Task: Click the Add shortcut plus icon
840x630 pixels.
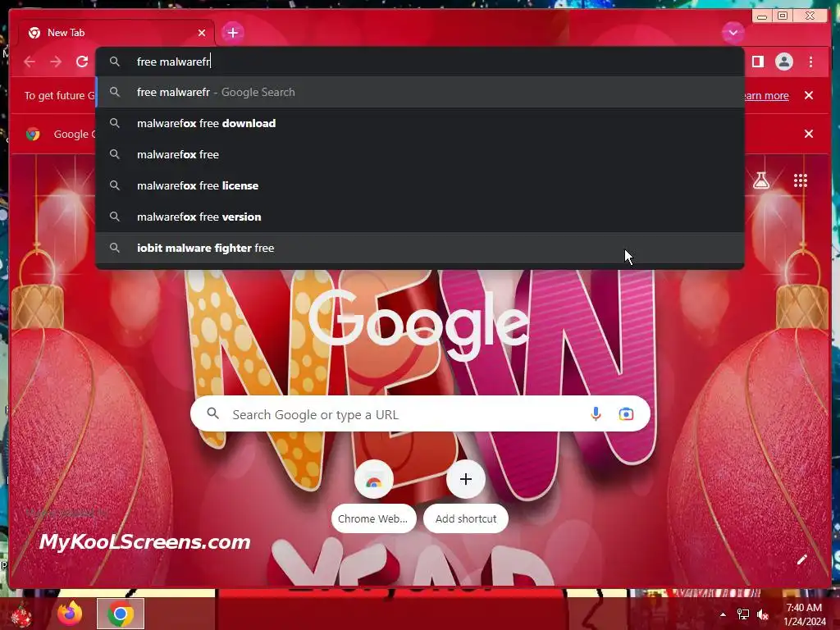Action: 466,479
